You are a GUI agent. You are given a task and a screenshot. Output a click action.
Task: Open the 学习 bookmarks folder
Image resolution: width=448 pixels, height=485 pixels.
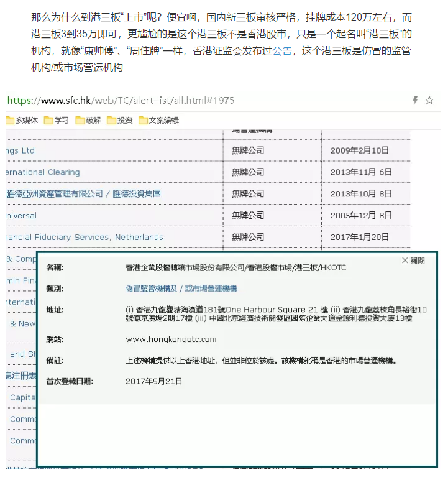(x=57, y=121)
